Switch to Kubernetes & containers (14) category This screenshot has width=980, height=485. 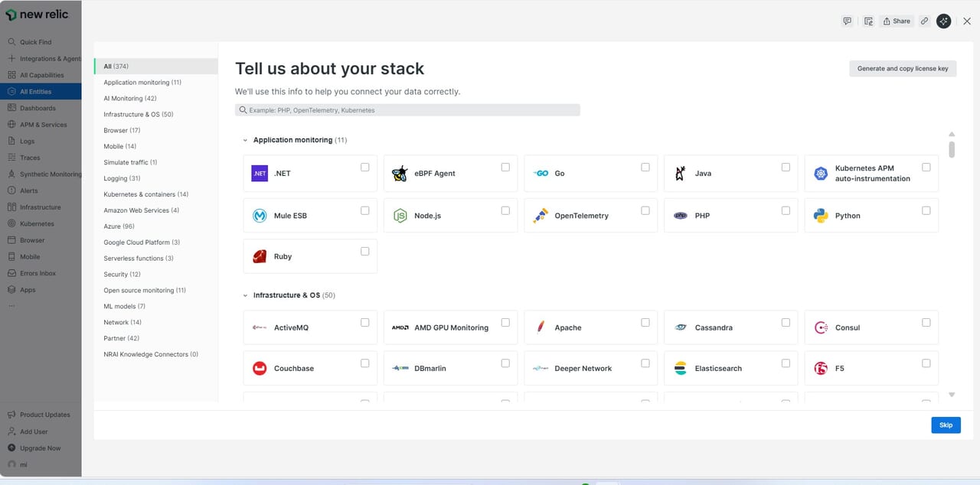tap(145, 194)
